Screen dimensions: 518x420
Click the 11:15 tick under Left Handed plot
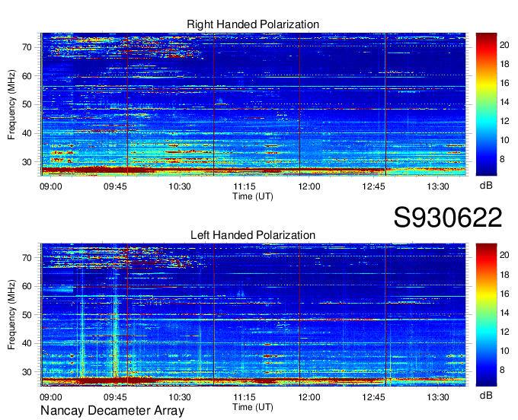pos(245,397)
